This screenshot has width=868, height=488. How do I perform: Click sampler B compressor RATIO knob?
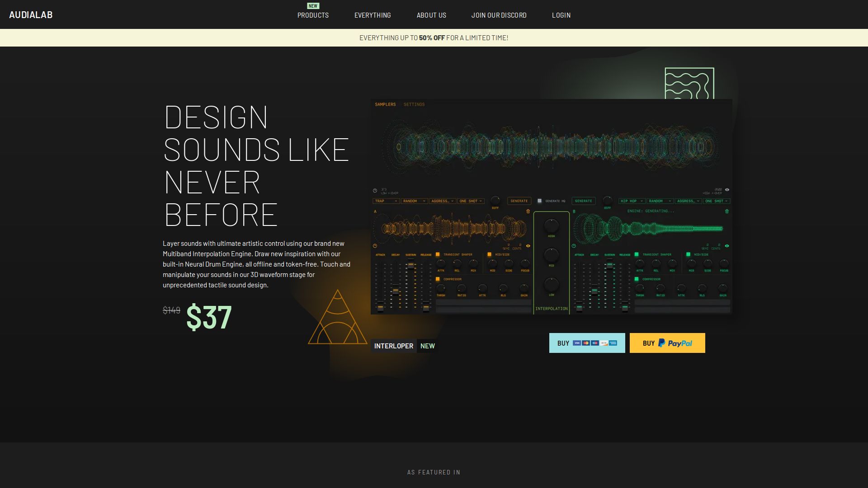660,288
